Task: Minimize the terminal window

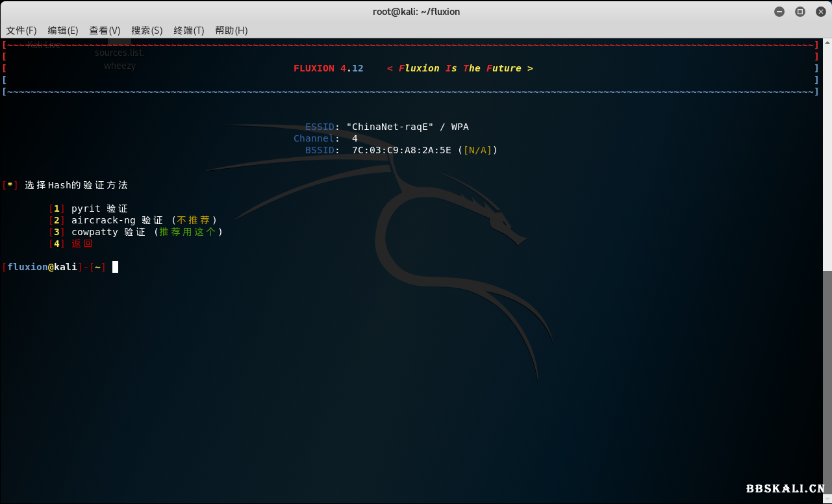Action: tap(779, 12)
